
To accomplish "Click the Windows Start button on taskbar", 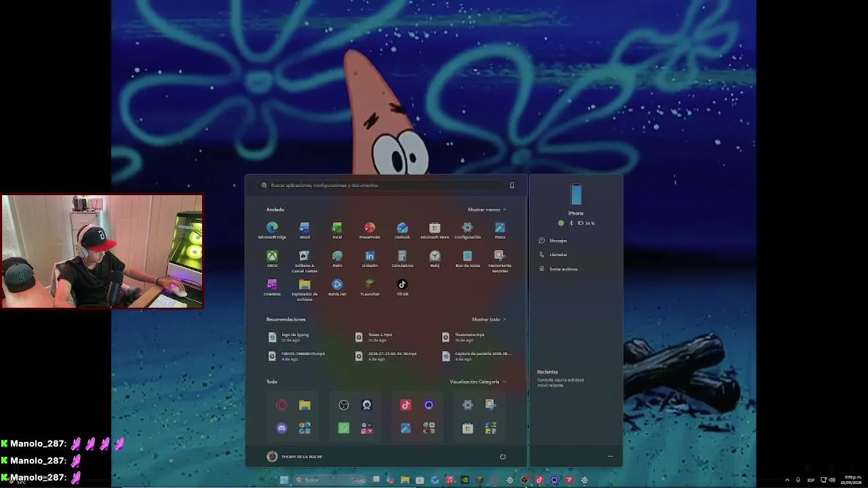I will tap(284, 480).
